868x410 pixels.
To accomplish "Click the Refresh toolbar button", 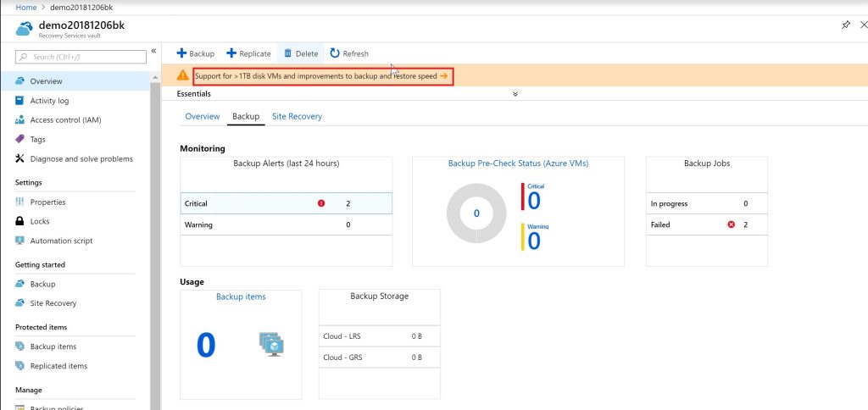I will [349, 53].
